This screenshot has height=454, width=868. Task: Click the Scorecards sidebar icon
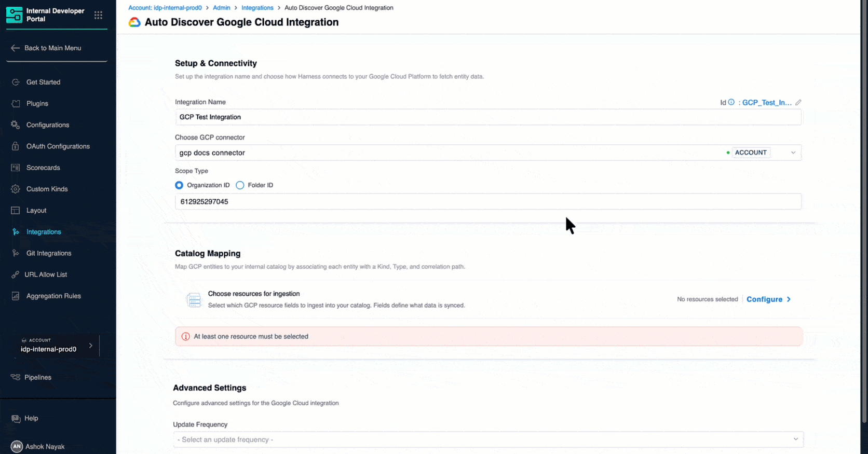point(16,168)
